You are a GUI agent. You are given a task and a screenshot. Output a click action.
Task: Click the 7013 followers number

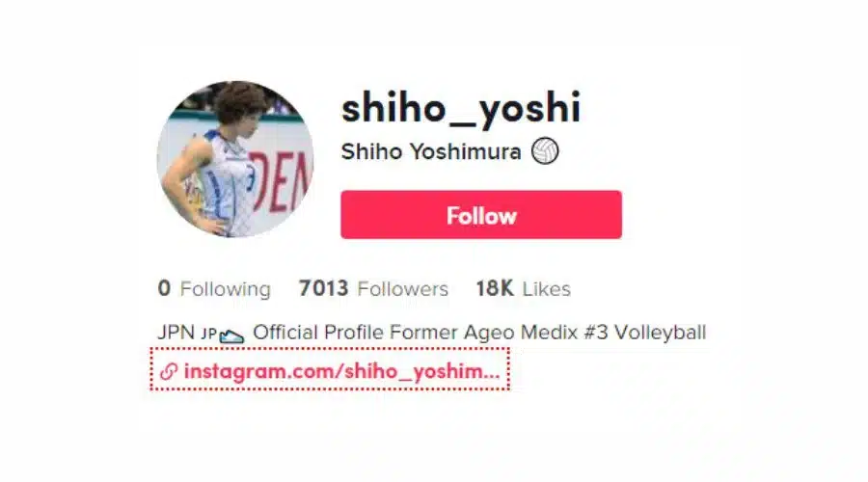[323, 288]
